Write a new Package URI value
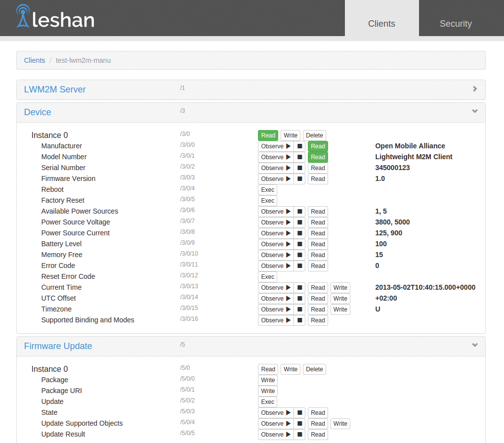 pyautogui.click(x=267, y=391)
